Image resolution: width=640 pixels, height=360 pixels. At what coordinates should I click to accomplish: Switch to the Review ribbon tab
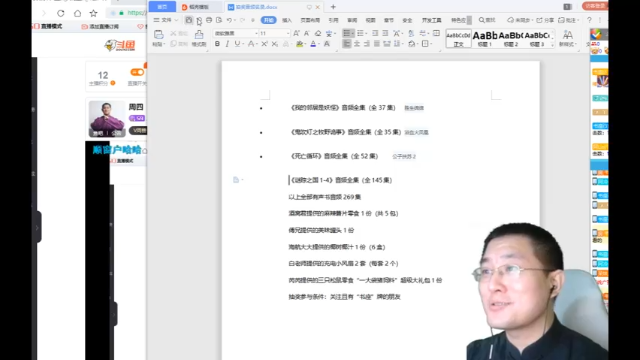pos(352,20)
